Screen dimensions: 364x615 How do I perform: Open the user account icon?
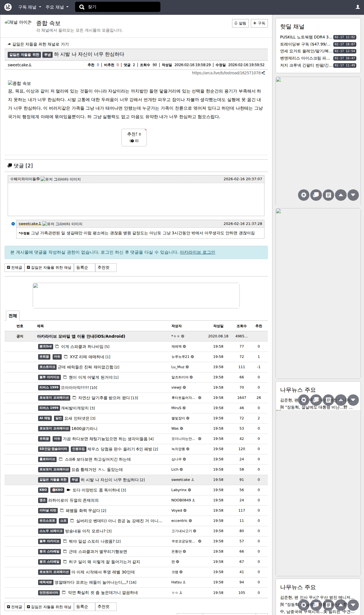[358, 7]
